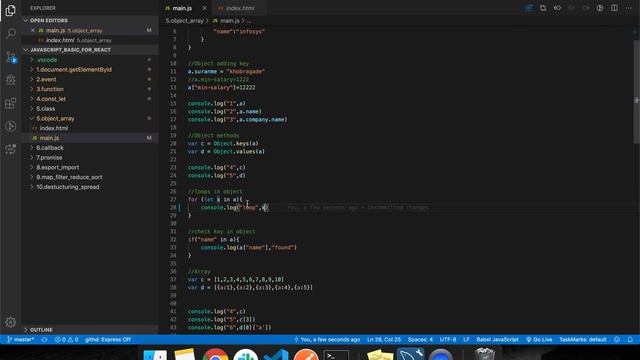This screenshot has height=360, width=640.
Task: Change language mode Babel JavaScript
Action: (497, 340)
